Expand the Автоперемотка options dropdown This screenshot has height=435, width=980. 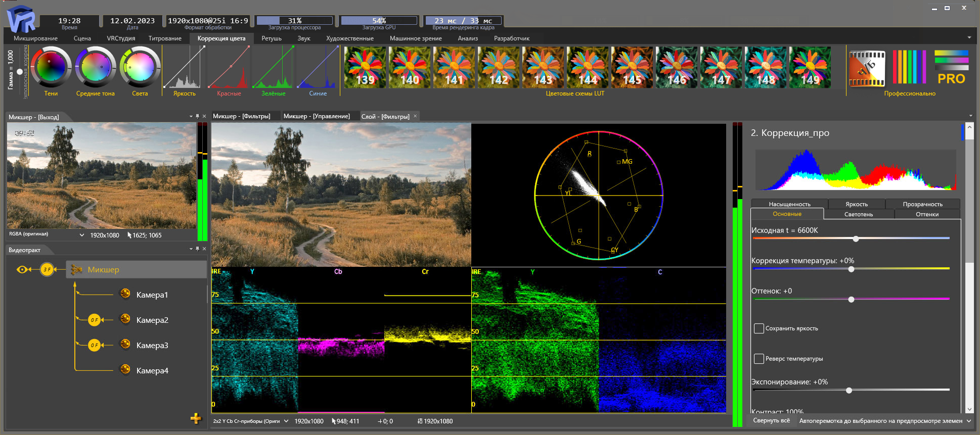968,421
